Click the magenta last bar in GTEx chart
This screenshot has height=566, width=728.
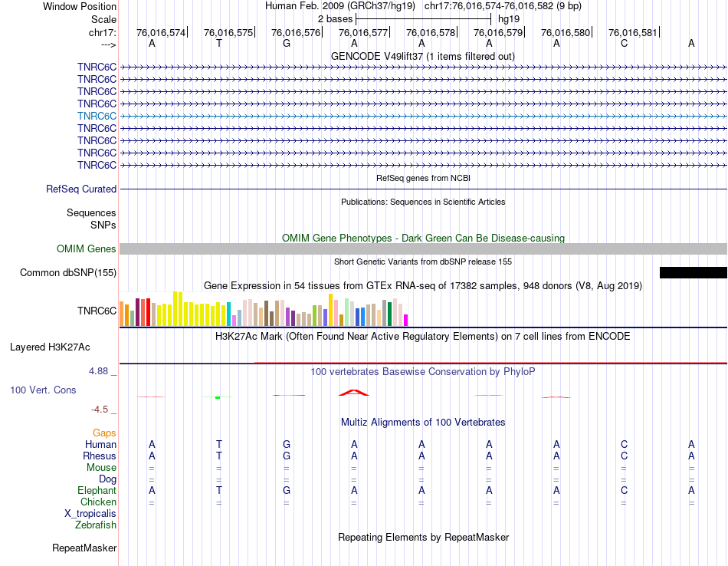pyautogui.click(x=406, y=320)
